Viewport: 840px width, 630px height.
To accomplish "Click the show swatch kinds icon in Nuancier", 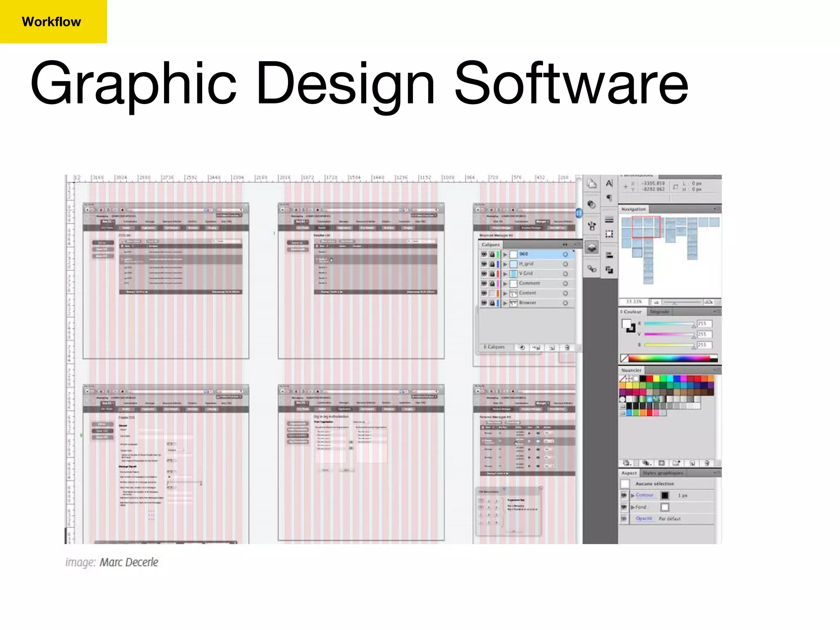I will 646,463.
